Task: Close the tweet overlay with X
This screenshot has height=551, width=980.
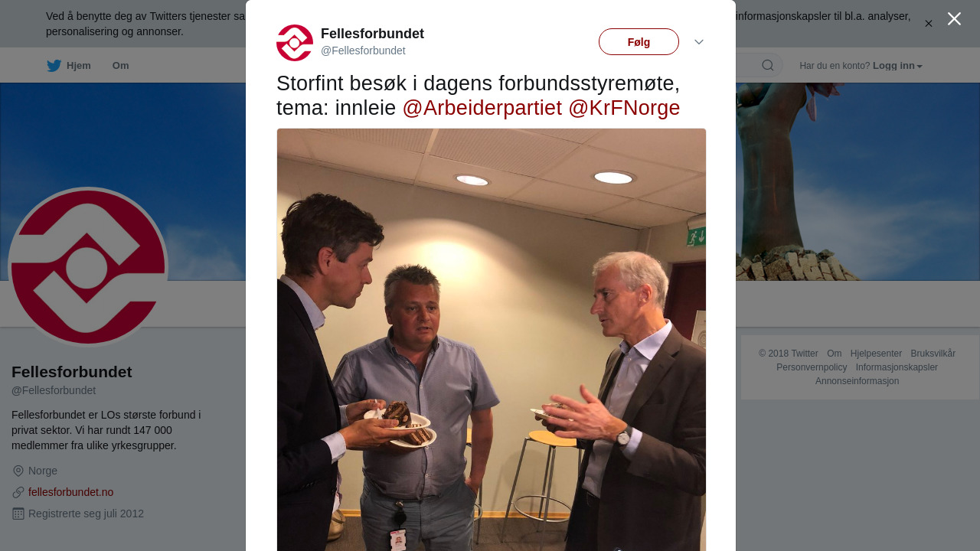Action: 954,19
